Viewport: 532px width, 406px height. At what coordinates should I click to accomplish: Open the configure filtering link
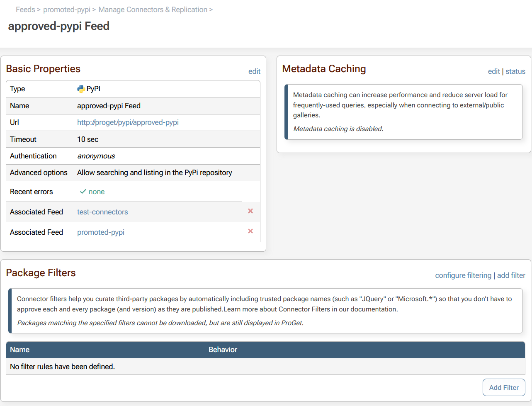point(463,275)
